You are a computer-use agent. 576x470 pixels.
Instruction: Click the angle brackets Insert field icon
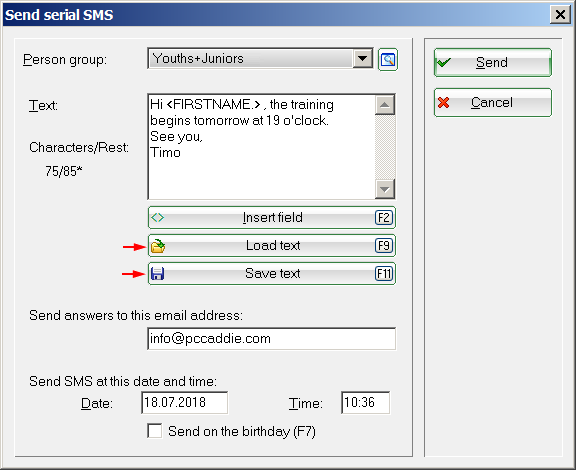[158, 218]
